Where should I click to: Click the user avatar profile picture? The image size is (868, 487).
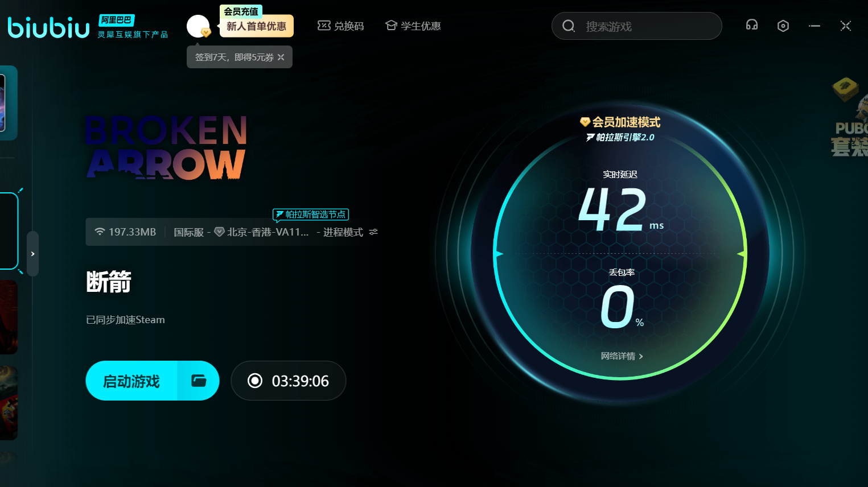pos(198,26)
